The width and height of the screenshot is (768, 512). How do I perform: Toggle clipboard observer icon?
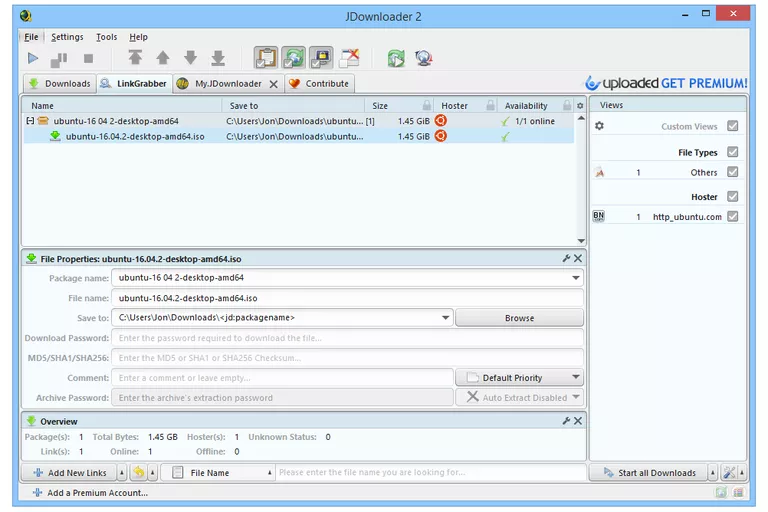265,58
